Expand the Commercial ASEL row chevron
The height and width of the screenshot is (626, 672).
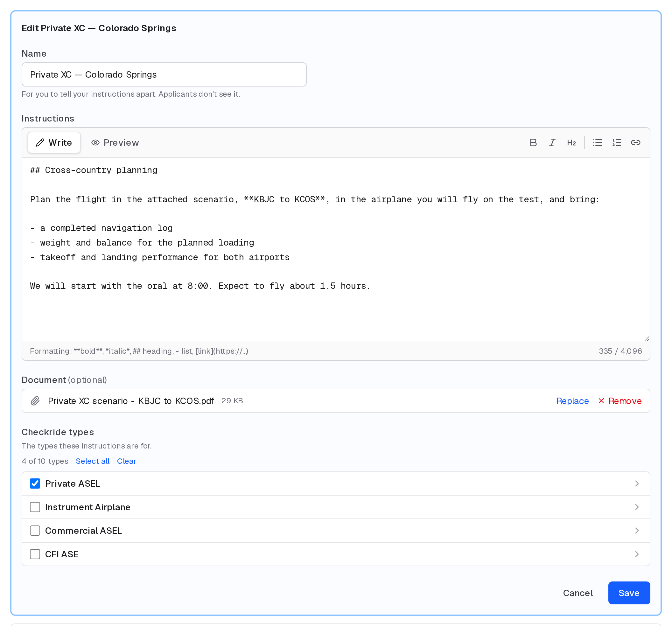636,531
